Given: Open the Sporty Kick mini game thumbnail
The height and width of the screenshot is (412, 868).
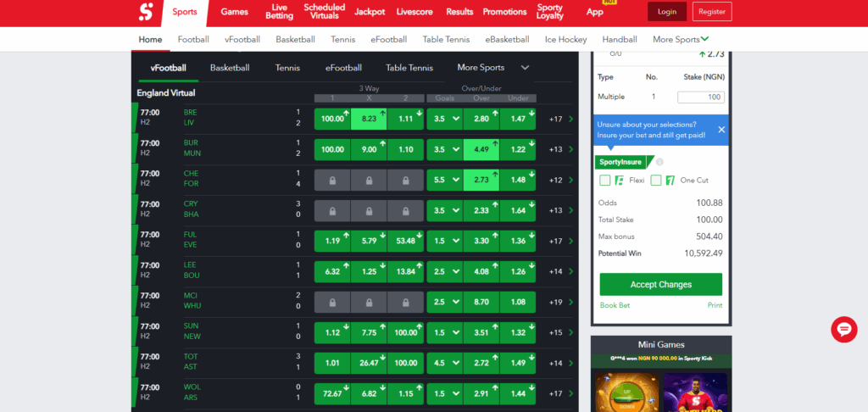Looking at the screenshot, I should point(695,392).
